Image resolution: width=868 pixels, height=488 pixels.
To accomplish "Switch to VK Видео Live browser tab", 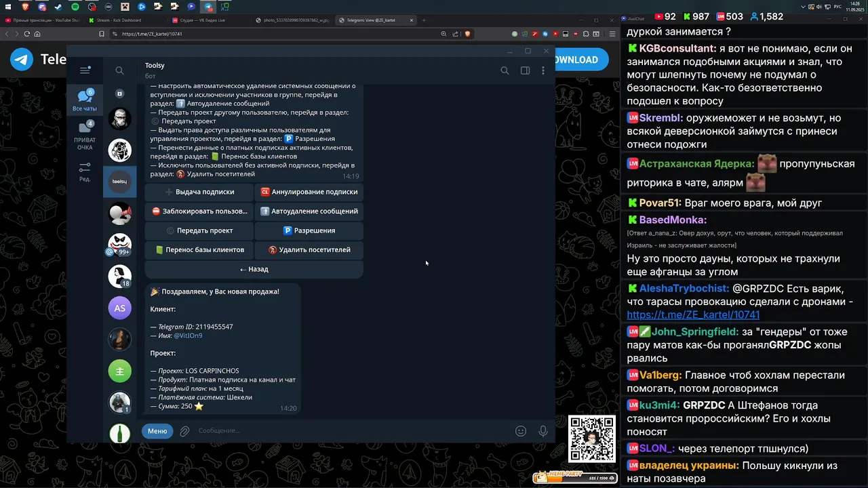I will [x=210, y=20].
